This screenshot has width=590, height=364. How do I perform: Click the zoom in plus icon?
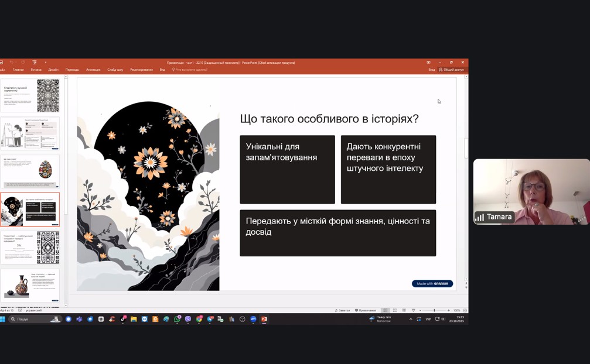(449, 310)
